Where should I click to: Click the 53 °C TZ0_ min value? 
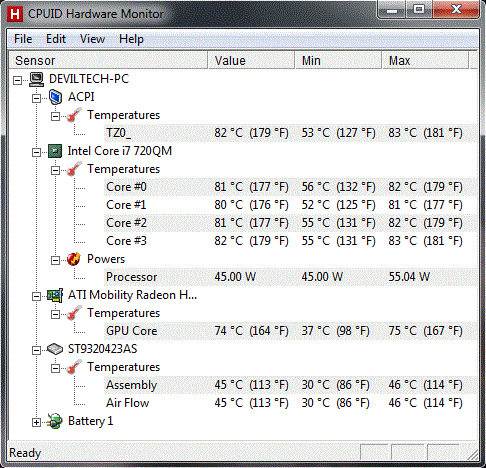339,133
